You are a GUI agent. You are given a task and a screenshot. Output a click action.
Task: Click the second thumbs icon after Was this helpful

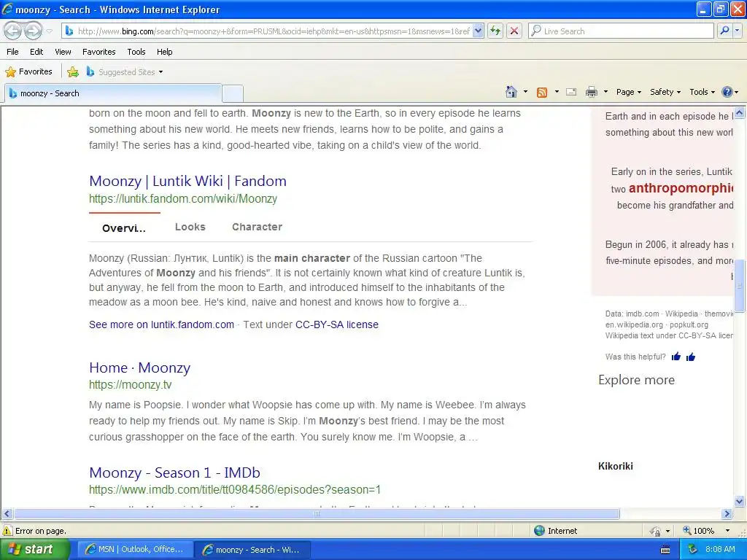[691, 357]
